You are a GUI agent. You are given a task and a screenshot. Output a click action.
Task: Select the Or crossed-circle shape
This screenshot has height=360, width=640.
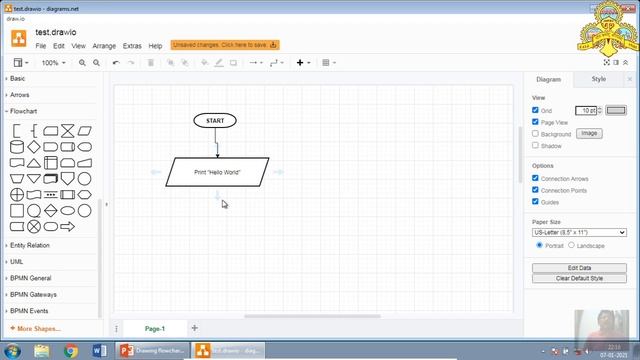click(x=17, y=195)
